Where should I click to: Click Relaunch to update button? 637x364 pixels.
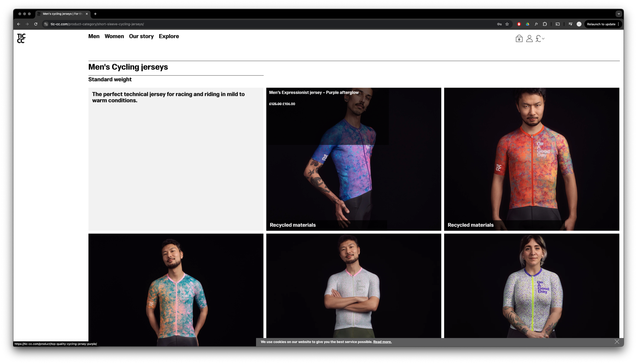tap(601, 24)
